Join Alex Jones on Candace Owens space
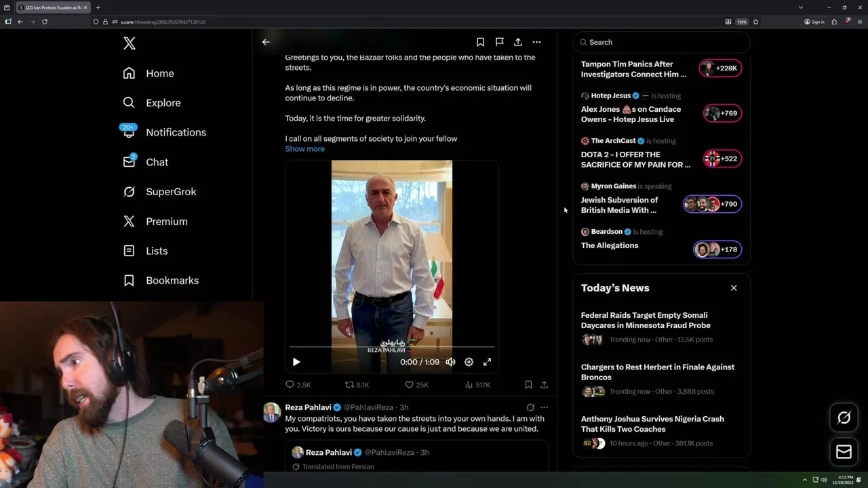 [631, 114]
